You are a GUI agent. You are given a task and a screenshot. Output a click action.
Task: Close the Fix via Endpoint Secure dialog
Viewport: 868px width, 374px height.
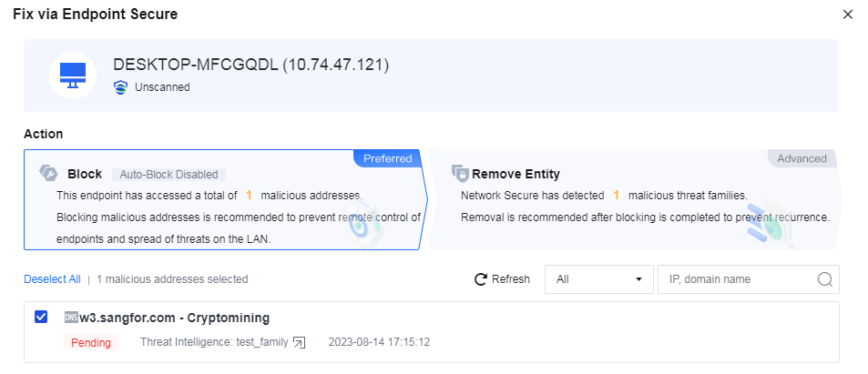[847, 15]
